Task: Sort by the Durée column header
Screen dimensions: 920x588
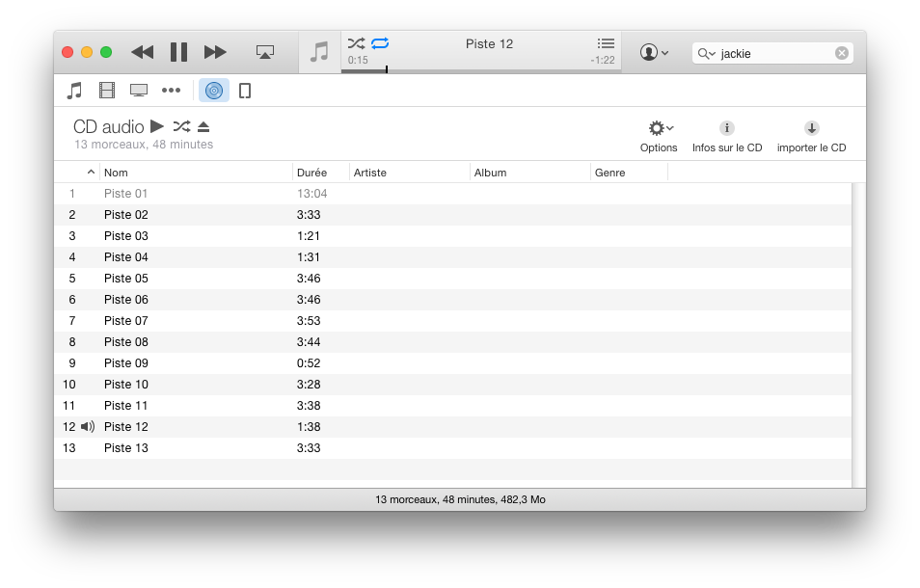Action: 320,173
